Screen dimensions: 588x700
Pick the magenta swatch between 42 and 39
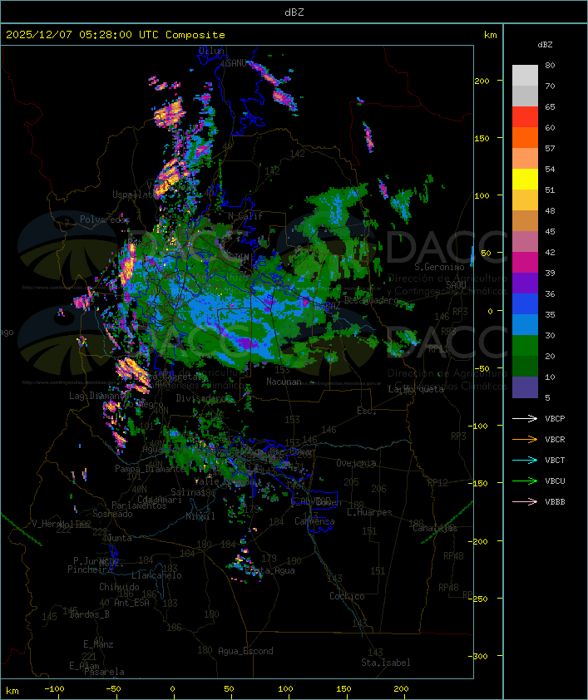525,263
